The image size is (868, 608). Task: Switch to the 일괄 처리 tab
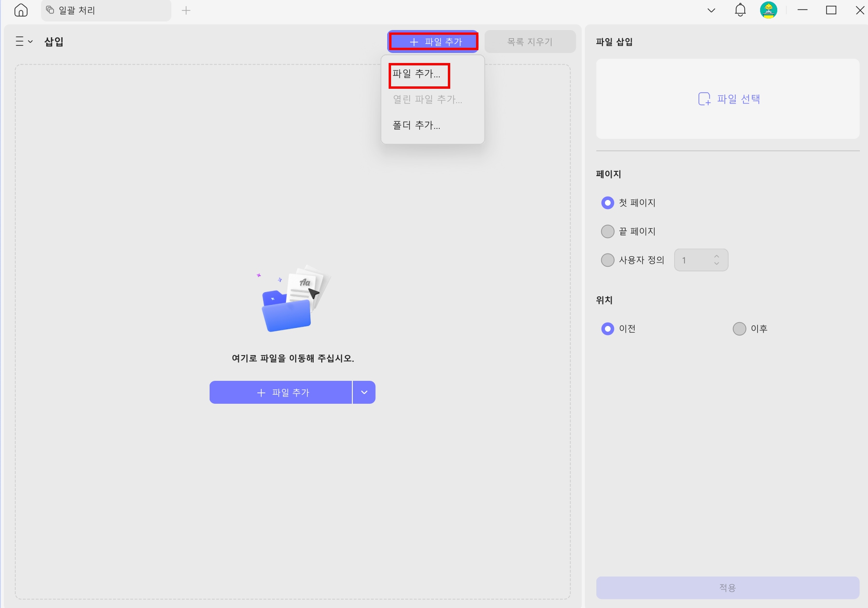coord(106,10)
